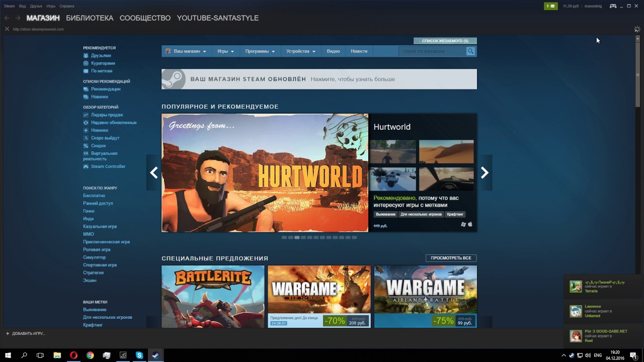The width and height of the screenshot is (644, 362).
Task: Click Steam icon in system tray
Action: (572, 355)
